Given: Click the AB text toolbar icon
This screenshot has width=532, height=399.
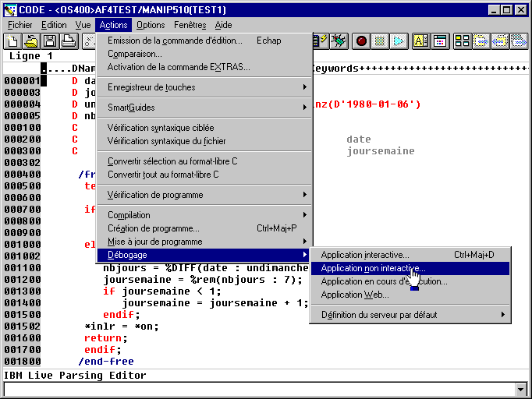Looking at the screenshot, I should point(421,41).
